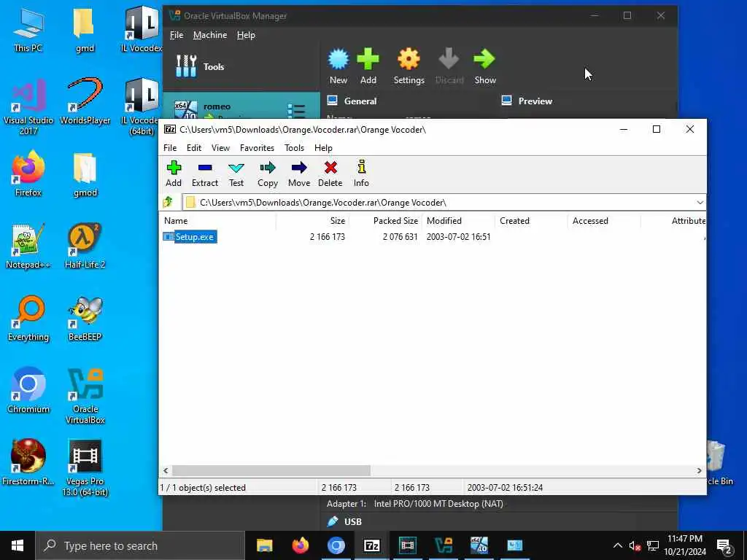Open the 7-Zip Tools menu
The image size is (747, 560).
point(294,148)
